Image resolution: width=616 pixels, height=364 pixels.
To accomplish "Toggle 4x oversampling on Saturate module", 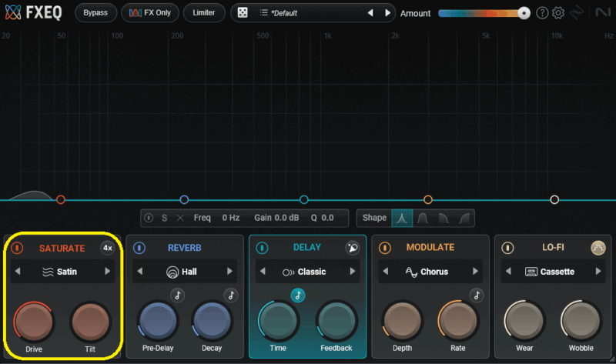I will (x=108, y=248).
